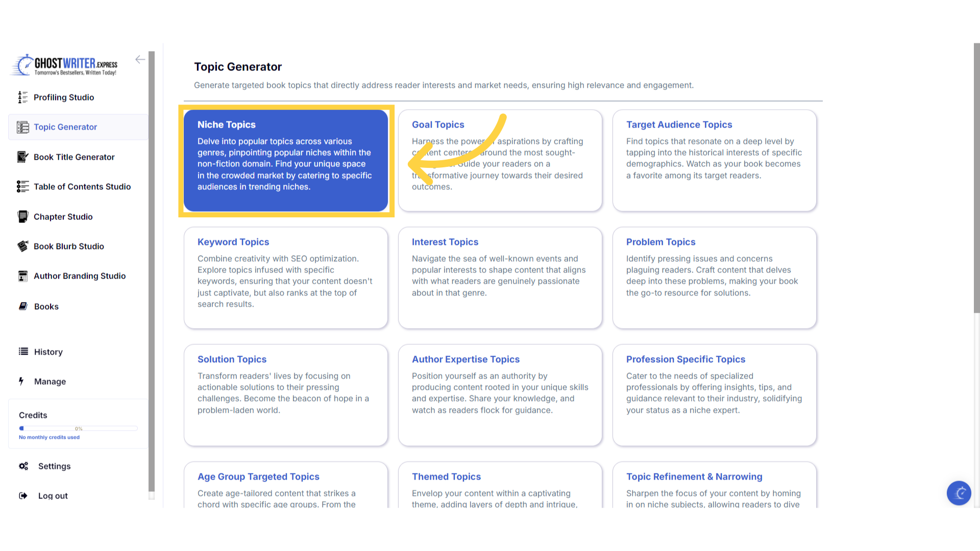Click the Chapter Studio icon
This screenshot has height=551, width=980.
click(22, 216)
